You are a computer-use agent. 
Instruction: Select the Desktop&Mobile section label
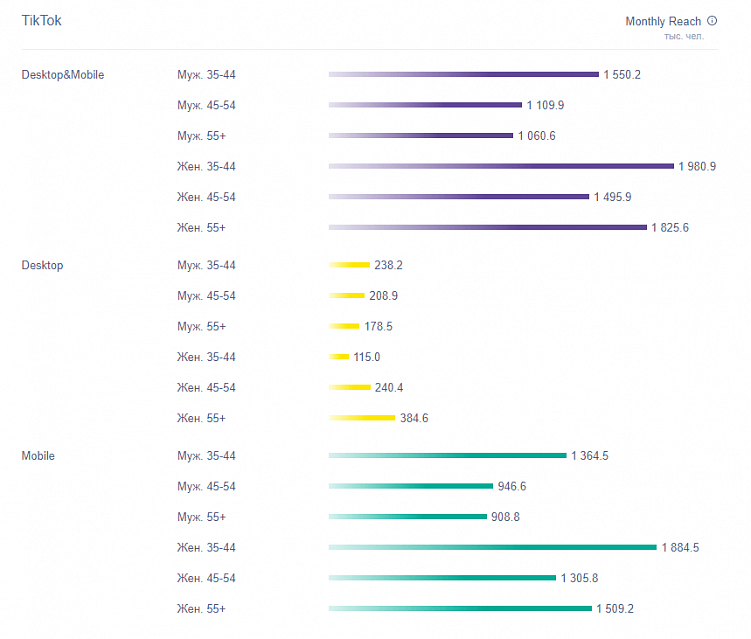(62, 75)
